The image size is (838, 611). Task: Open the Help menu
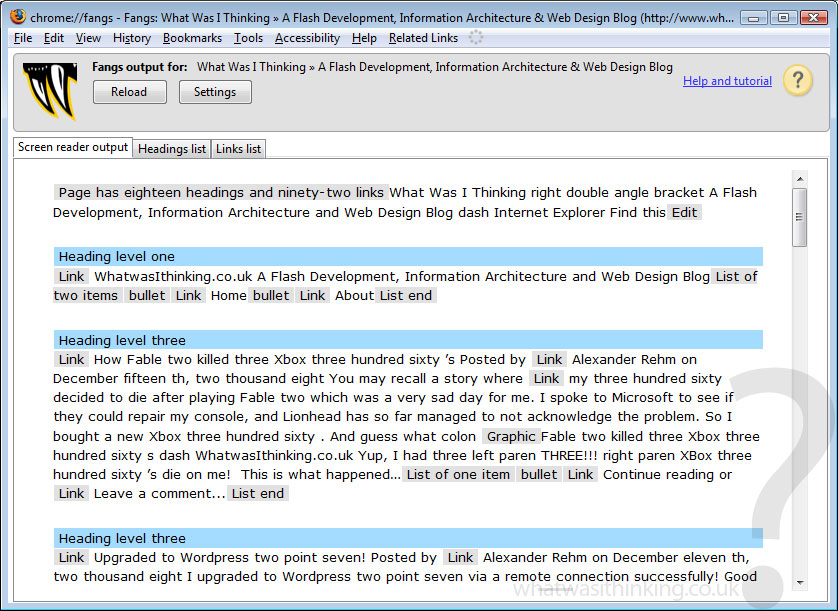tap(364, 38)
